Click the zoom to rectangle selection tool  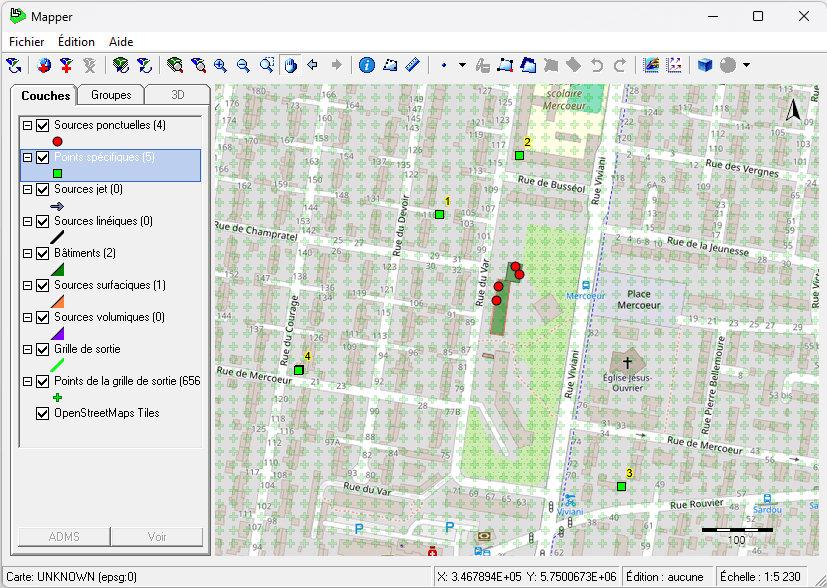pos(267,65)
